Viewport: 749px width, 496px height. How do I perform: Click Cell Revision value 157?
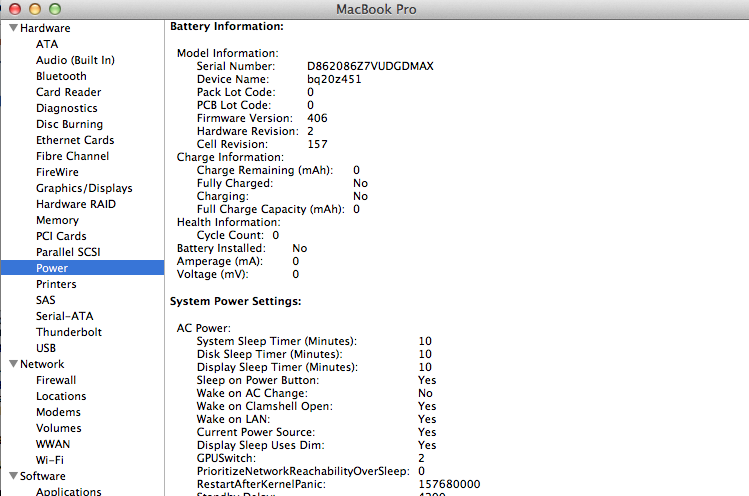pyautogui.click(x=317, y=144)
